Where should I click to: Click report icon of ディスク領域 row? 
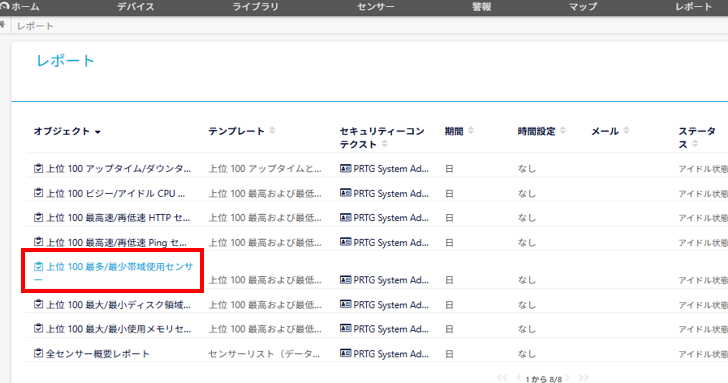tap(39, 304)
